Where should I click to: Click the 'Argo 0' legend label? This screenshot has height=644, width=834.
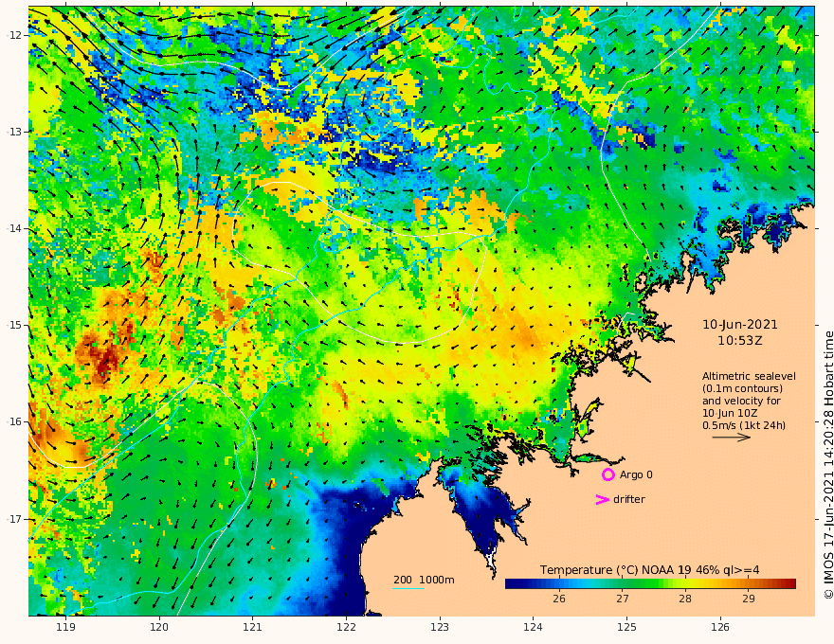[x=636, y=474]
